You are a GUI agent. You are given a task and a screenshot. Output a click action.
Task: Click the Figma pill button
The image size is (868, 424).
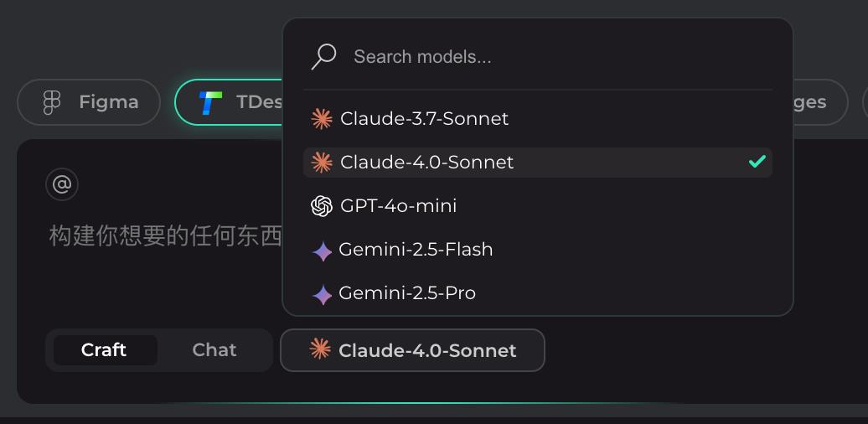point(89,102)
